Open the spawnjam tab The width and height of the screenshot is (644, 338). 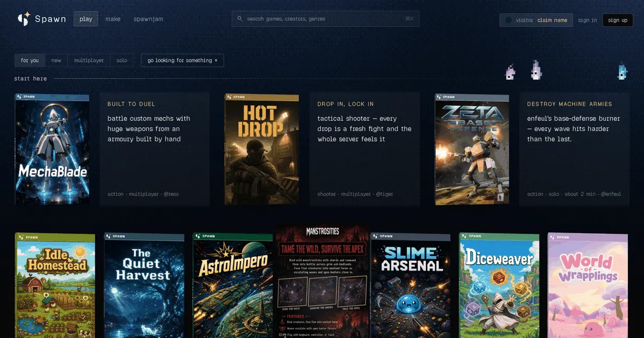point(148,19)
